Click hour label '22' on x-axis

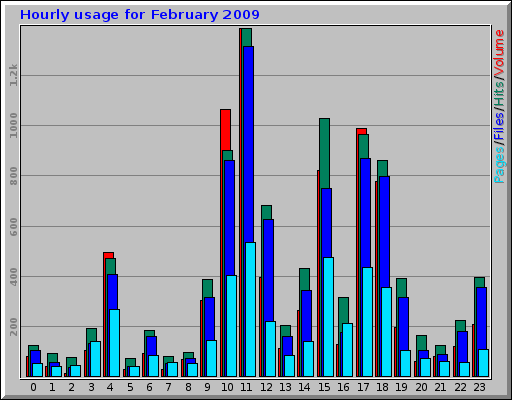point(460,387)
